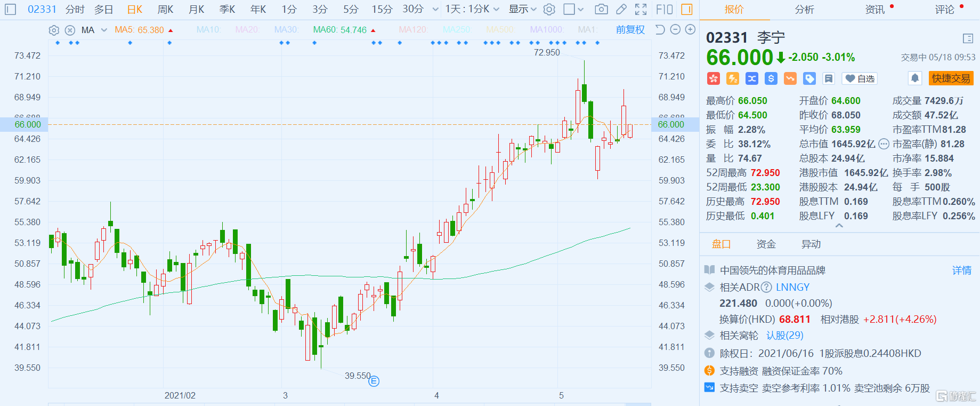Viewport: 980px width, 406px height.
Task: Click the 72.950 high price annotation
Action: pyautogui.click(x=547, y=52)
